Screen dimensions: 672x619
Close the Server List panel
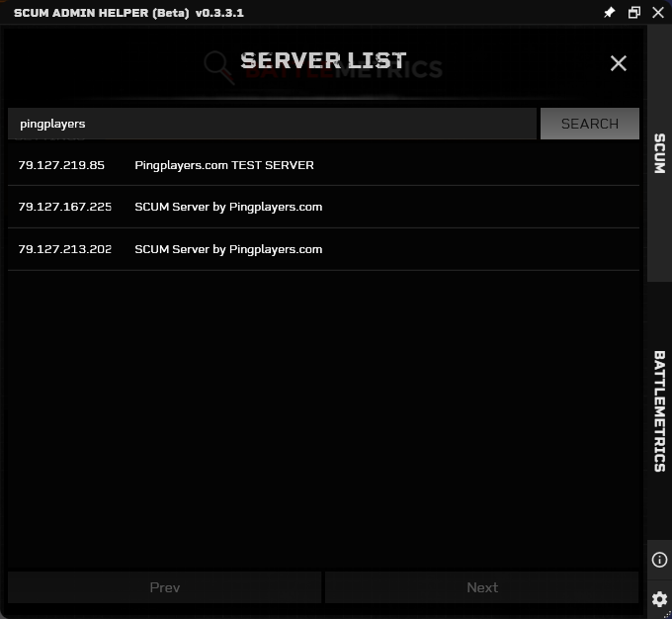(618, 63)
